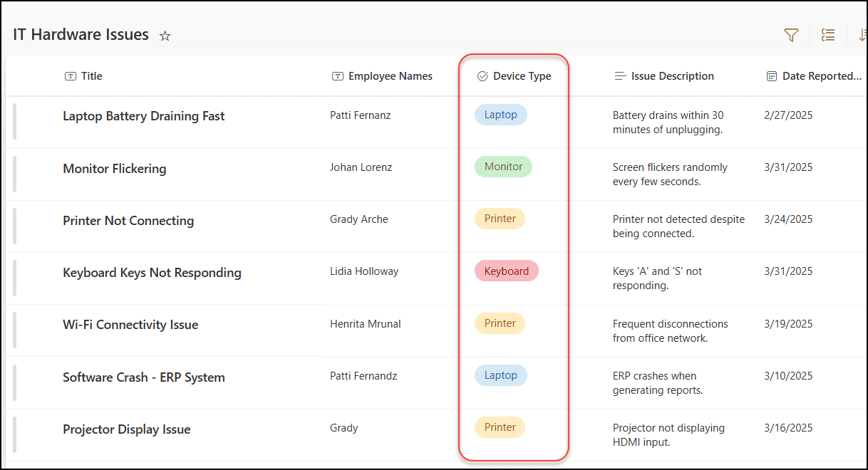868x470 pixels.
Task: Click the 3/16/2025 date cell
Action: point(788,428)
